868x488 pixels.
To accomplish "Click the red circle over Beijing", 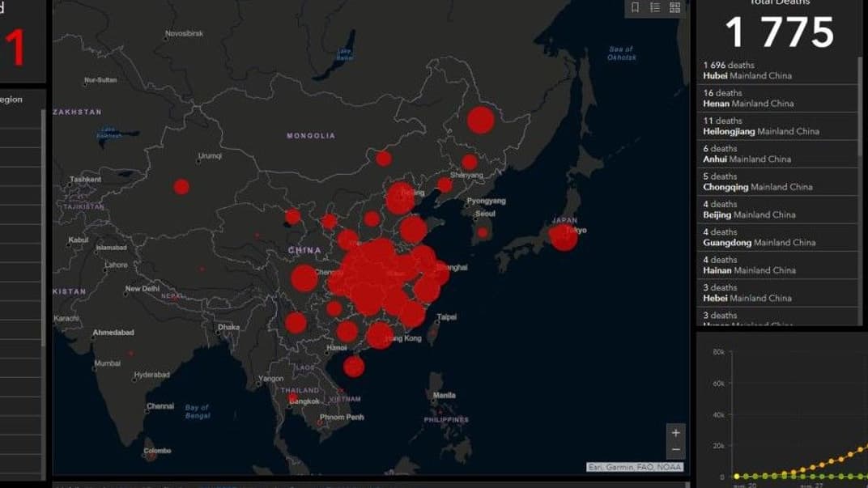I will [400, 198].
